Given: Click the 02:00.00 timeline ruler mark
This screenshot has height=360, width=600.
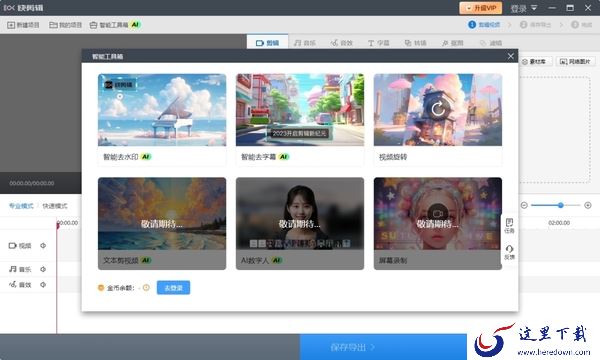Looking at the screenshot, I should [x=559, y=223].
